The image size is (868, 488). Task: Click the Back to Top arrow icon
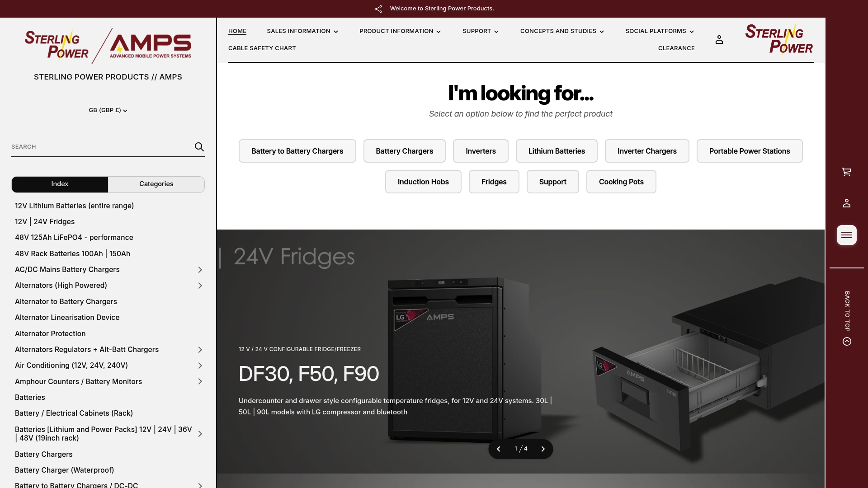847,342
